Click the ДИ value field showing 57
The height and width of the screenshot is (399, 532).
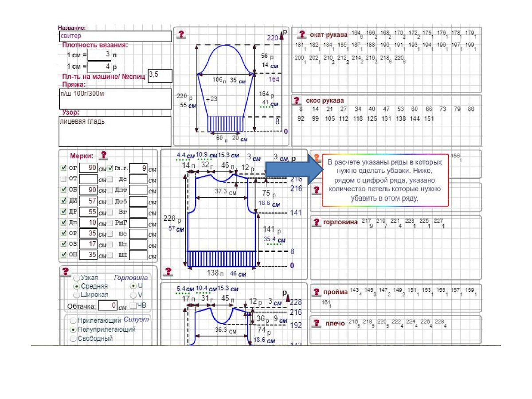point(89,201)
